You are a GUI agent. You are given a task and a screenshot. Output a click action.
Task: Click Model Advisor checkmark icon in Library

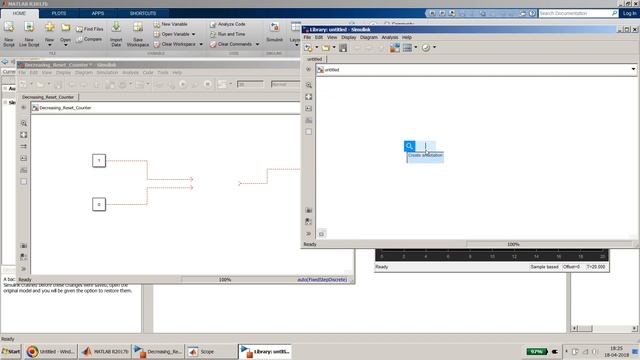pos(426,48)
